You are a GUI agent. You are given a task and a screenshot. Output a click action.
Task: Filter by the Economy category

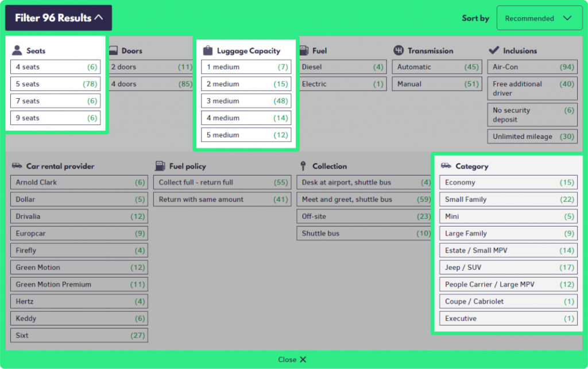point(508,182)
